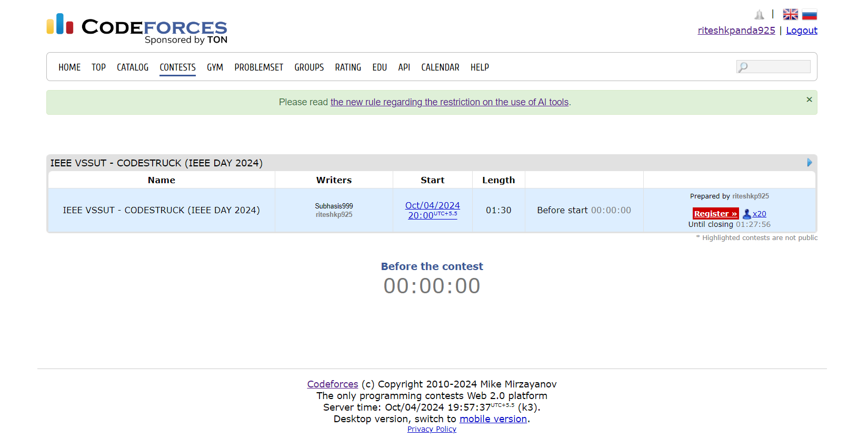Log out using the Logout link
Image resolution: width=868 pixels, height=448 pixels.
801,31
